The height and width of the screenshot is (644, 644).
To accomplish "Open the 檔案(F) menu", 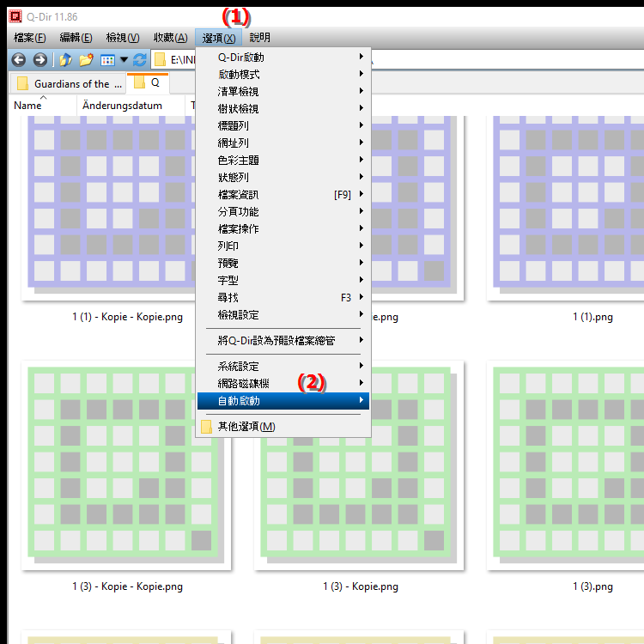I will 29,38.
